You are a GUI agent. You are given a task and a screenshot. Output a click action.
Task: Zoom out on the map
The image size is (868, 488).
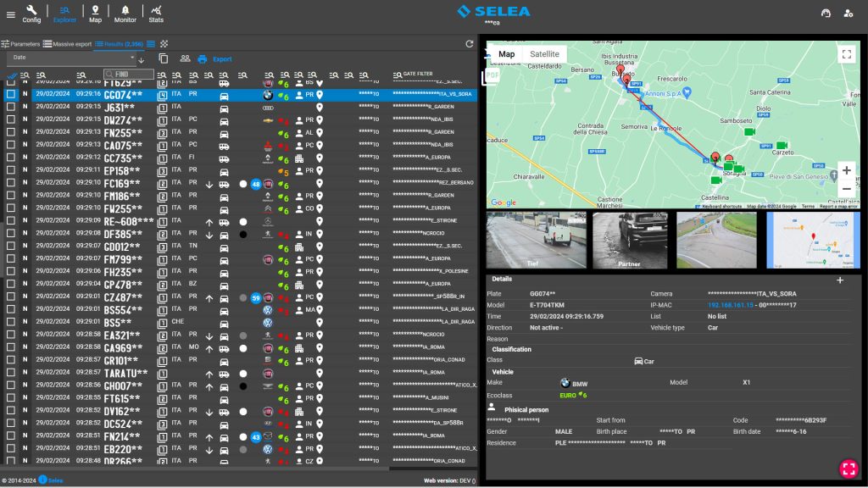point(847,189)
